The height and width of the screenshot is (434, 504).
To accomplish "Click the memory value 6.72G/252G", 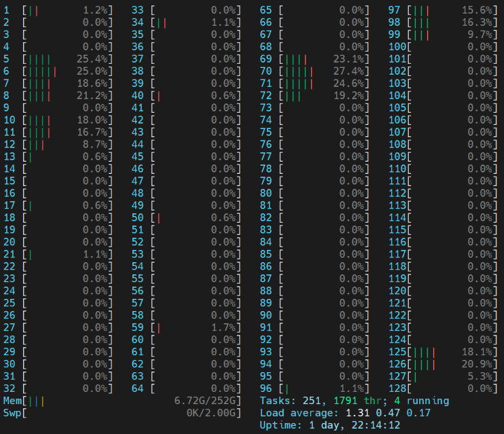I will click(x=208, y=401).
